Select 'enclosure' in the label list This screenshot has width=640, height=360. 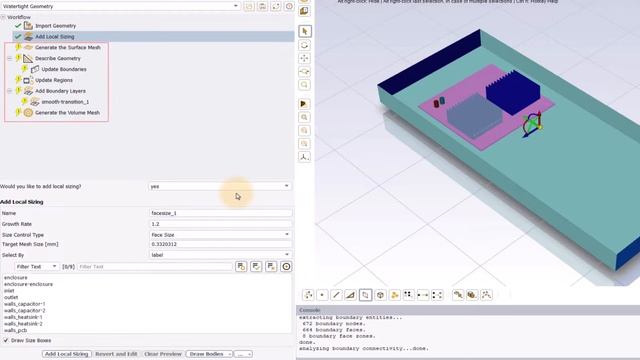click(16, 278)
